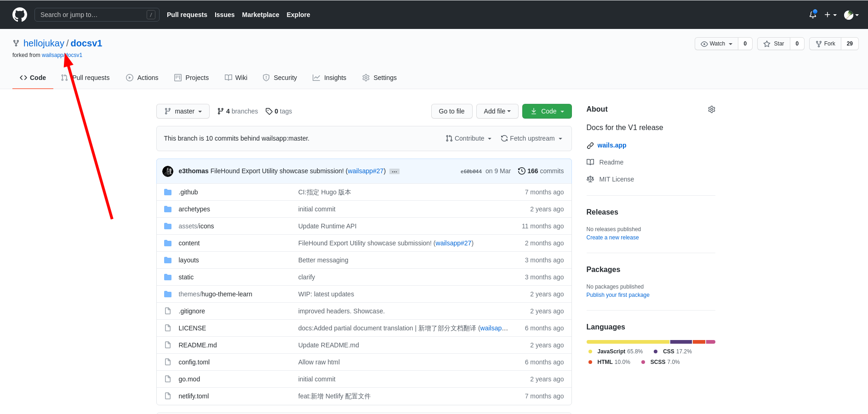Click the file icon beside .gitignore
The width and height of the screenshot is (868, 414).
point(168,311)
